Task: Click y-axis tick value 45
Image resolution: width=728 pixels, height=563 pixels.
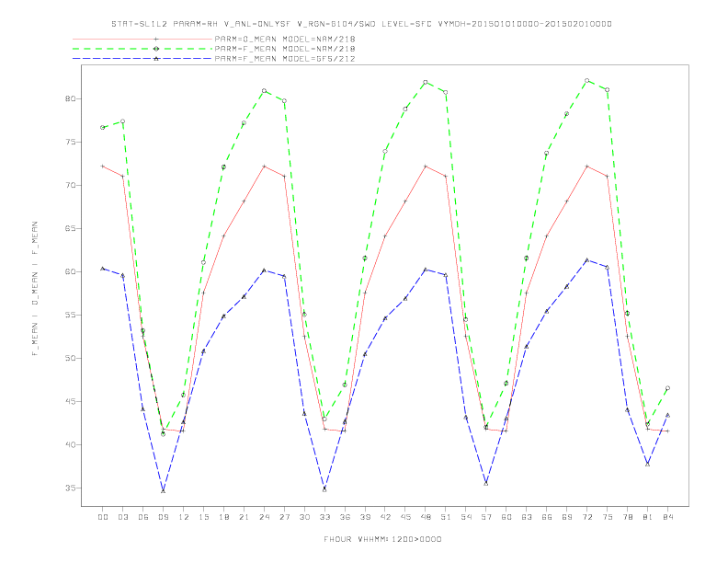Action: [x=70, y=401]
